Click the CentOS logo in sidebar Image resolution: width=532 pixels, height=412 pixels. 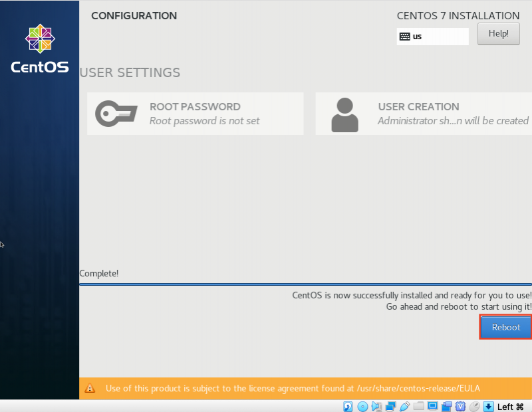[x=40, y=49]
